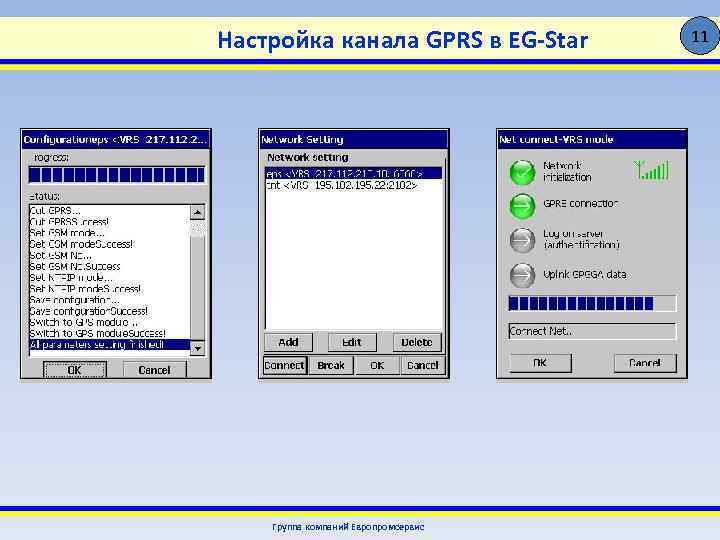This screenshot has height=540, width=720.
Task: Click the status list scroll down arrow
Action: (197, 349)
